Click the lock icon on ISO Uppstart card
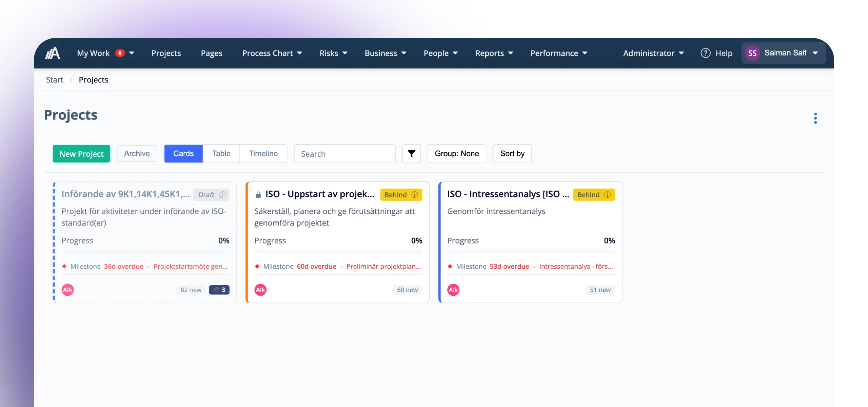Viewport: 868px width, 407px height. [258, 194]
